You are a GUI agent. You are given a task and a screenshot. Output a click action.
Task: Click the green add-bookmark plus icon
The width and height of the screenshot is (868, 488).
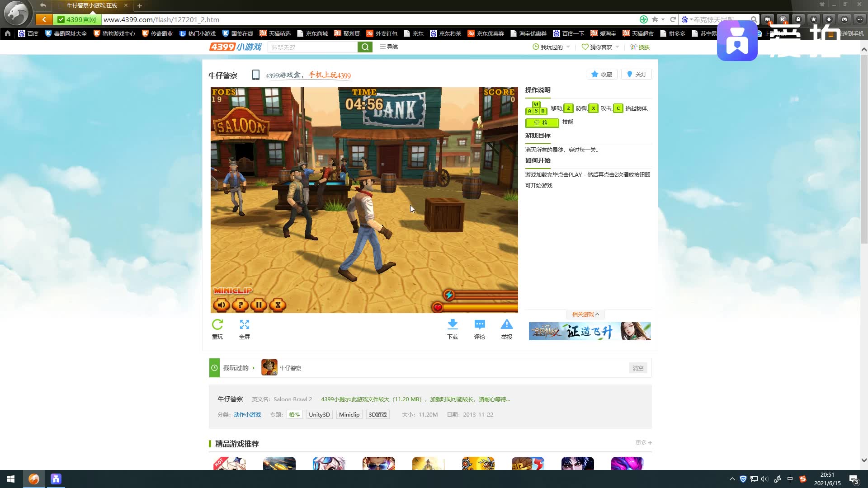[643, 19]
